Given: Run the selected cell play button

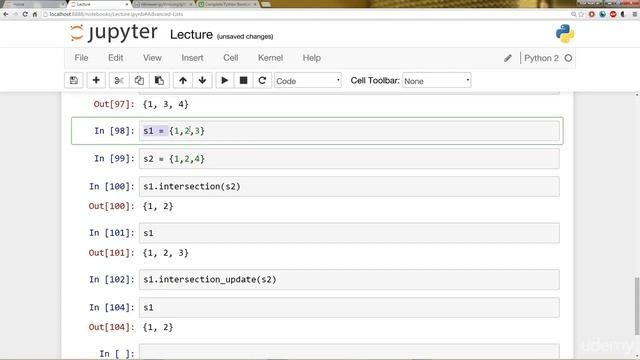Looking at the screenshot, I should tap(224, 80).
